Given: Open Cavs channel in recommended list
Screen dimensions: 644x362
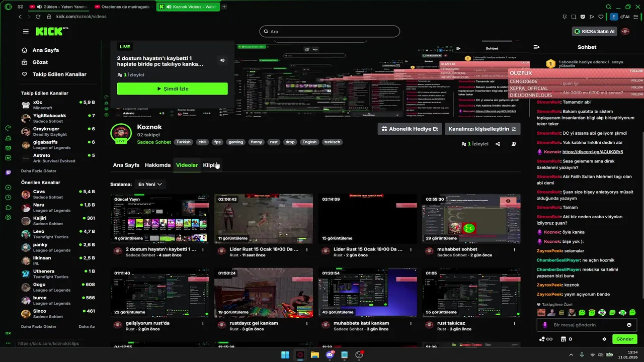Looking at the screenshot, I should (x=58, y=194).
